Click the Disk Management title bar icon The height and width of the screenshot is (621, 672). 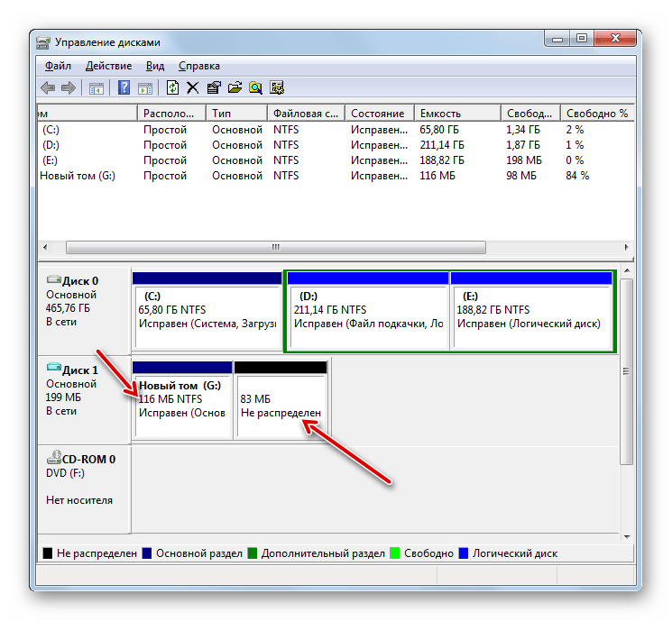[42, 42]
